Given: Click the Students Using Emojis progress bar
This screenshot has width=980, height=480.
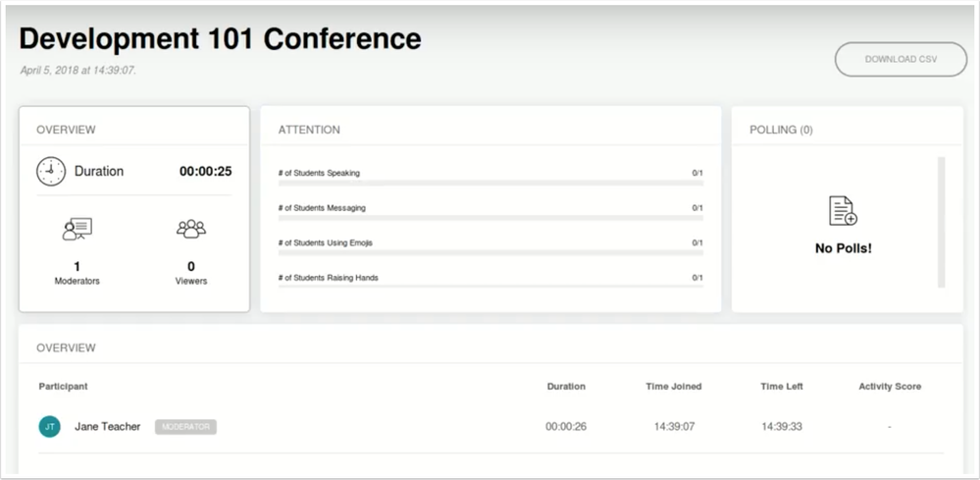Looking at the screenshot, I should (x=490, y=253).
